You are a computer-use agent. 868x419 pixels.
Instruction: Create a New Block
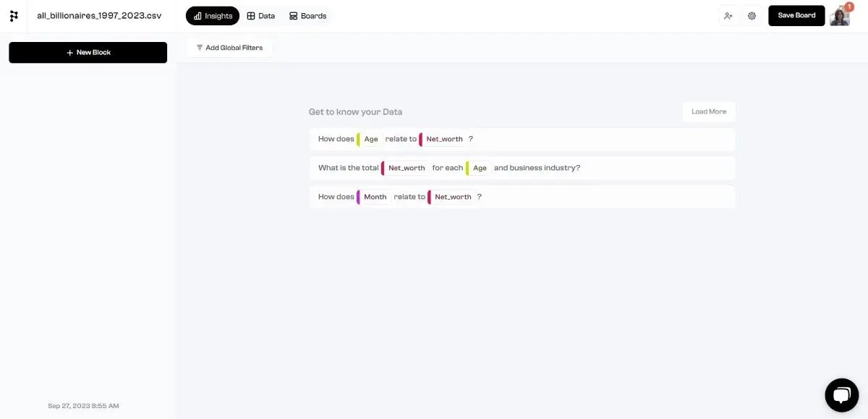click(x=88, y=52)
